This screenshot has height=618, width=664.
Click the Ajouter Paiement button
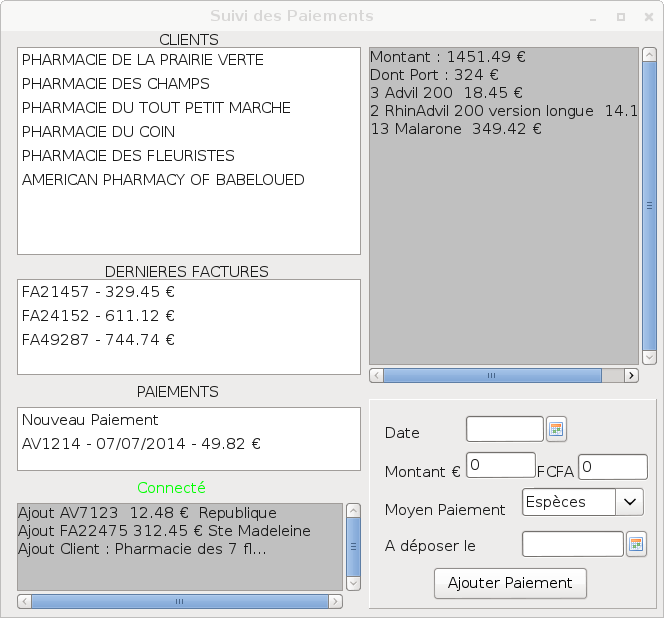pyautogui.click(x=510, y=583)
